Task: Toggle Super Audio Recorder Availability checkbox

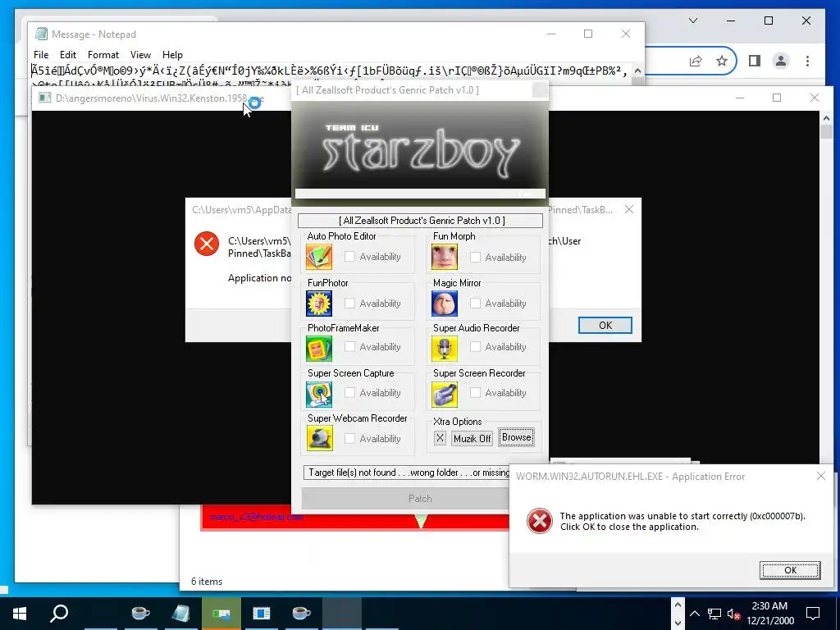Action: click(x=475, y=347)
